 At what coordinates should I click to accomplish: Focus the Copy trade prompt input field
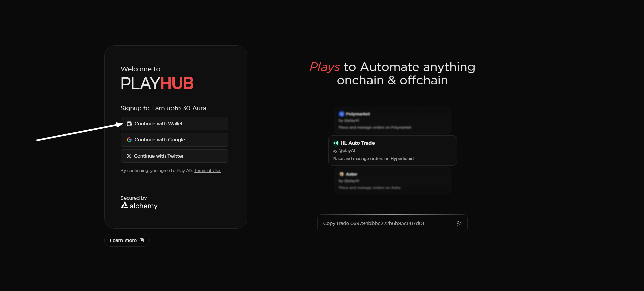pos(392,223)
